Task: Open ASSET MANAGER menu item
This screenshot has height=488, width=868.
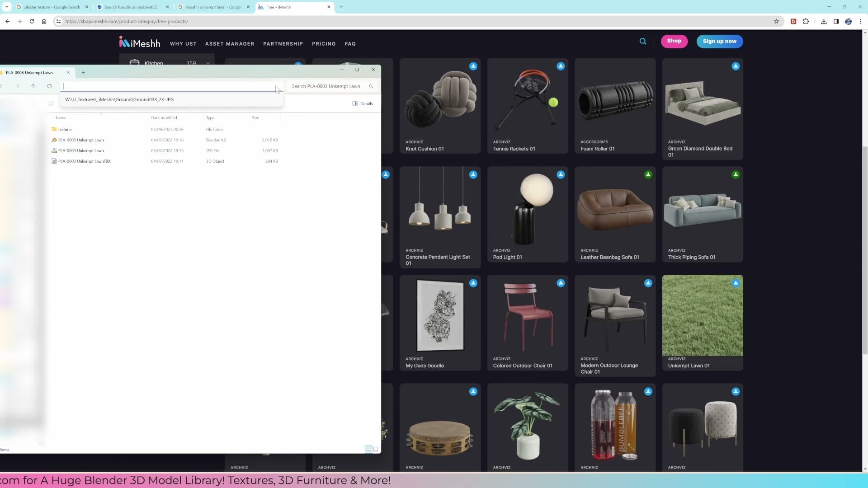Action: (230, 44)
